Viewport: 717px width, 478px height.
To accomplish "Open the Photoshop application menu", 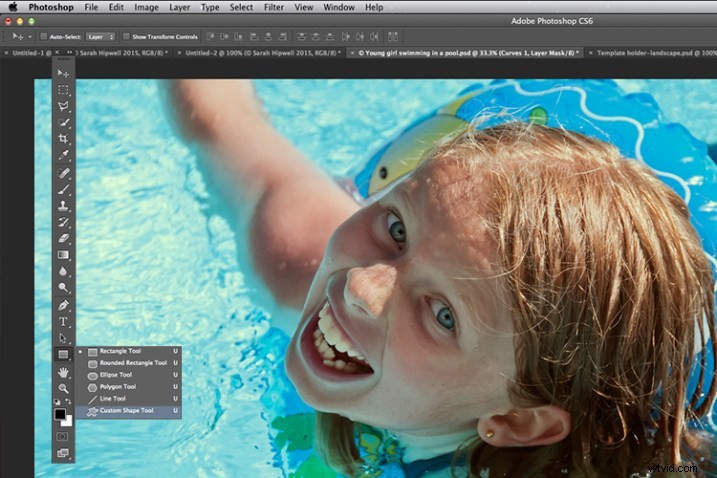I will [x=51, y=7].
